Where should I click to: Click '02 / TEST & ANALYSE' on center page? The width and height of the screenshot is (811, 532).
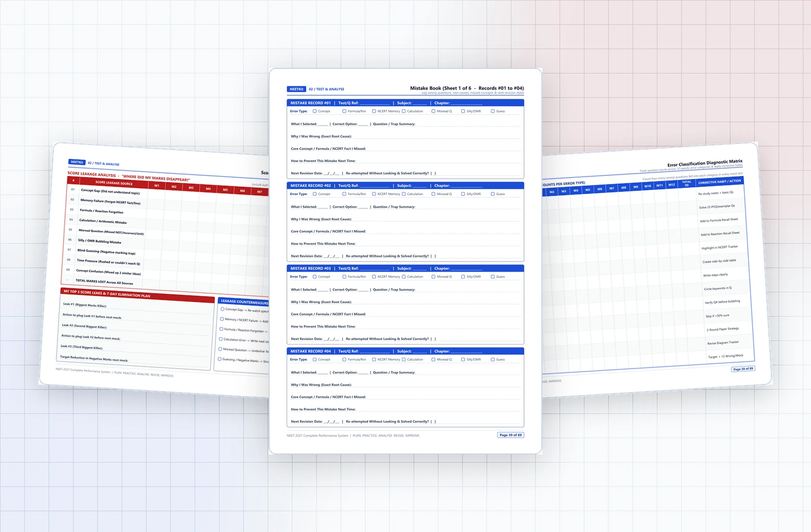click(x=326, y=89)
